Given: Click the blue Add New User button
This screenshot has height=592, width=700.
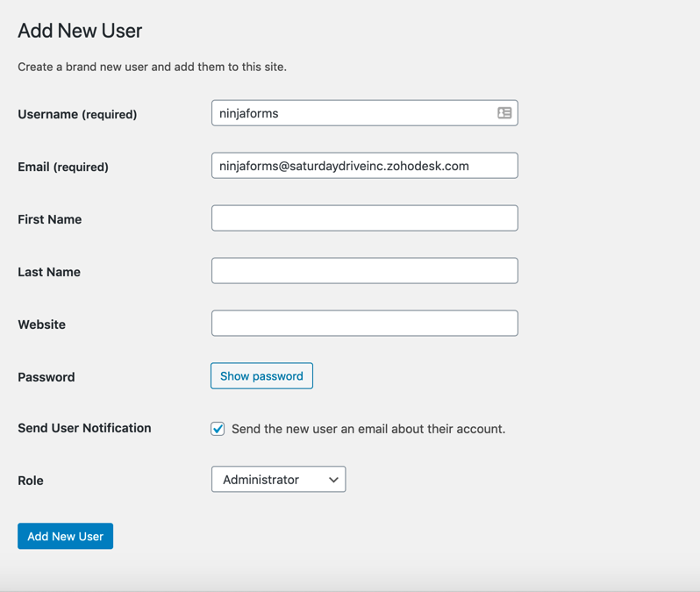Looking at the screenshot, I should tap(65, 536).
